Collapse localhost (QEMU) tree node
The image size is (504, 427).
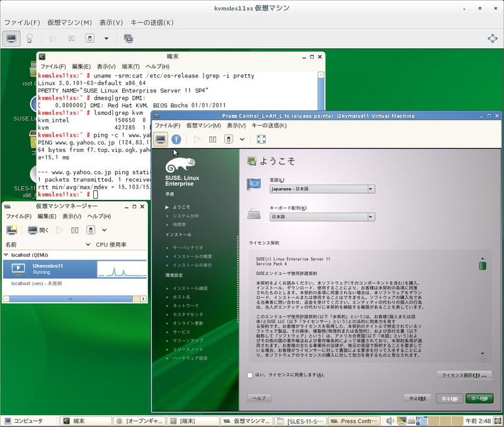[6, 255]
